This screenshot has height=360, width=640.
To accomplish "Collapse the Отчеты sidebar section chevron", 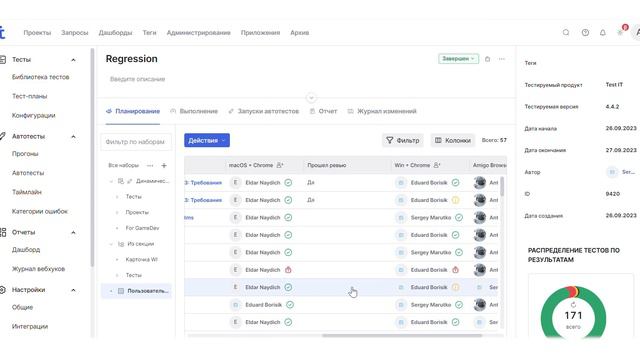I will click(73, 232).
